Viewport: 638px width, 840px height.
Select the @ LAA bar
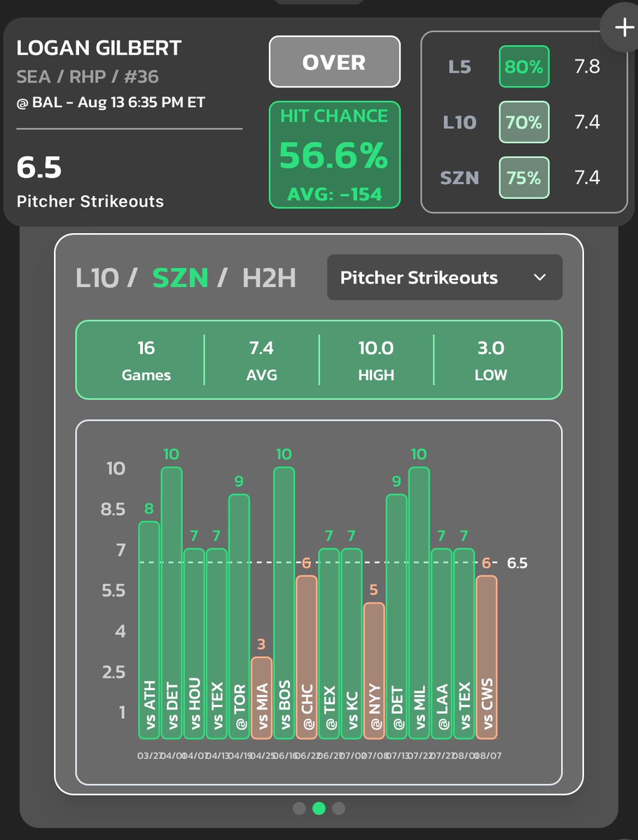click(x=441, y=643)
